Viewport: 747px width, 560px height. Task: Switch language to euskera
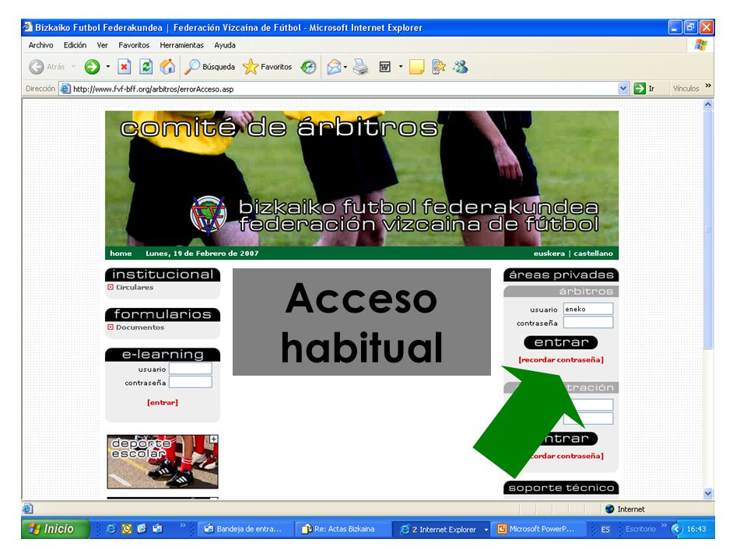point(549,254)
